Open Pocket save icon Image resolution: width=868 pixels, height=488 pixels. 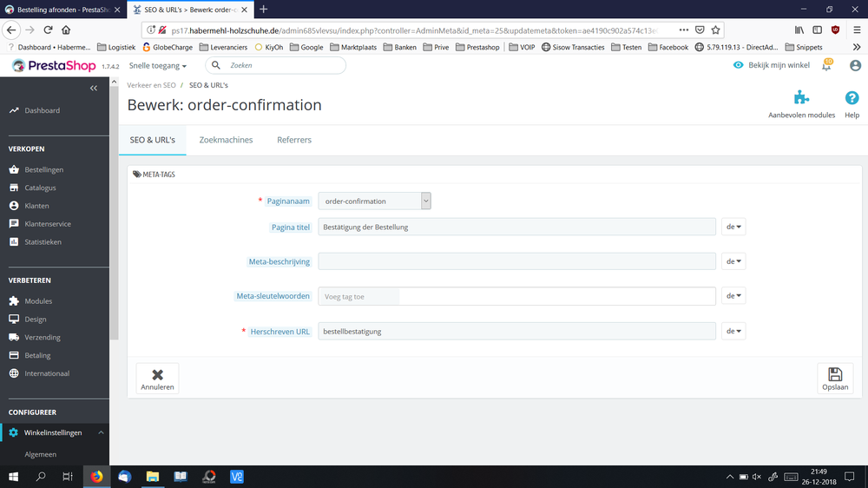click(700, 30)
